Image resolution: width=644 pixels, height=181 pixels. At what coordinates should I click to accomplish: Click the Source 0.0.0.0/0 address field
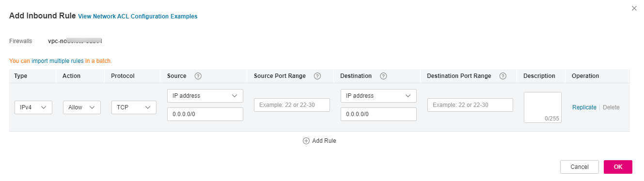pyautogui.click(x=205, y=114)
